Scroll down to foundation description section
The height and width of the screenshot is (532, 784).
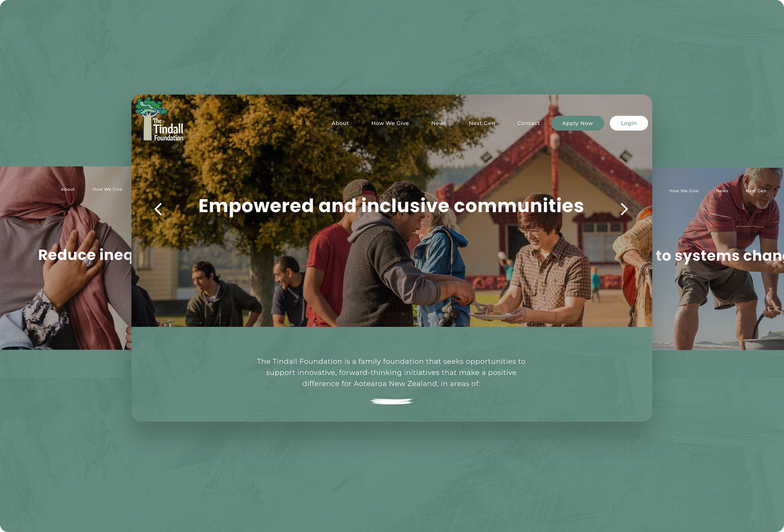(391, 372)
